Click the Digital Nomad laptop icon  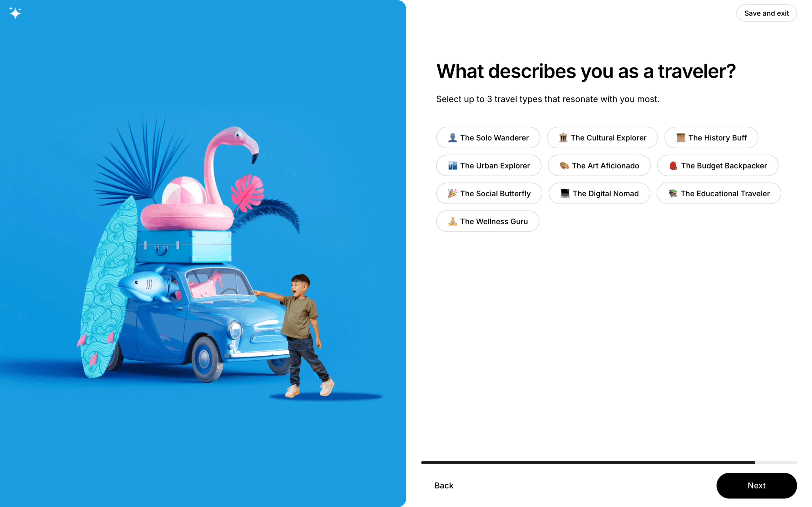pos(565,193)
